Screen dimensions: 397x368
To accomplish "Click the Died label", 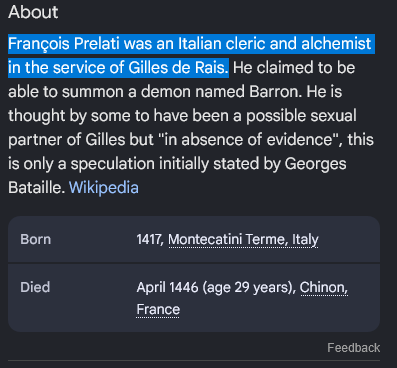I will tap(35, 287).
